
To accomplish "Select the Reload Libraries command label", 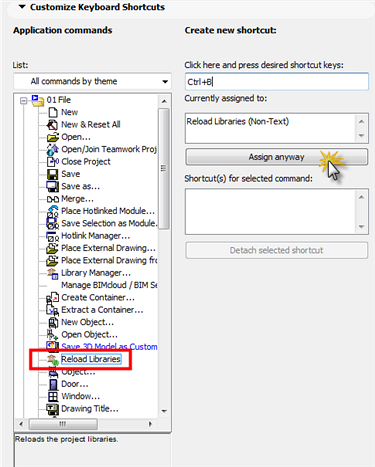I will coord(91,359).
